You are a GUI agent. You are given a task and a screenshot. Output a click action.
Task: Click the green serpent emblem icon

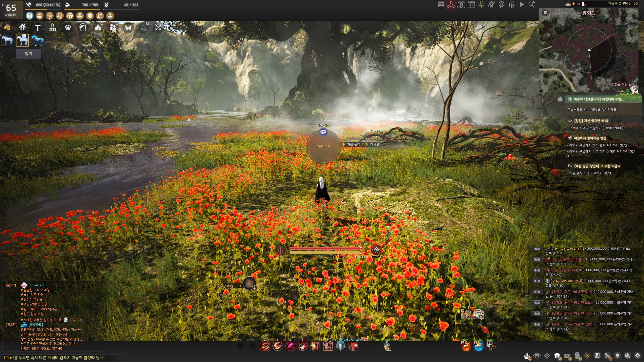click(481, 4)
